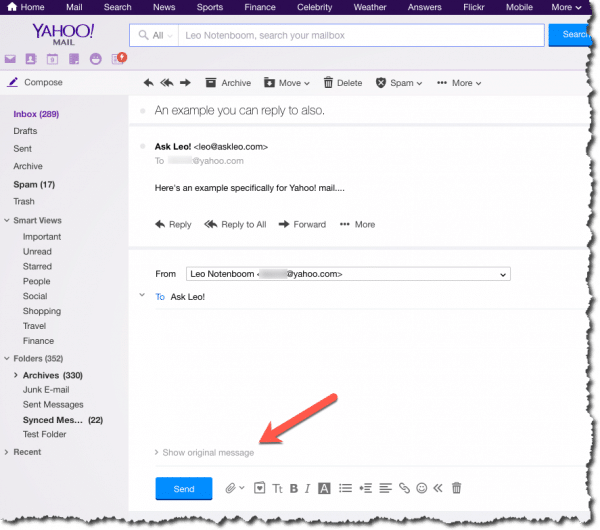Open the Synced Mes... (22) folder
Image resolution: width=600 pixels, height=530 pixels.
(63, 420)
